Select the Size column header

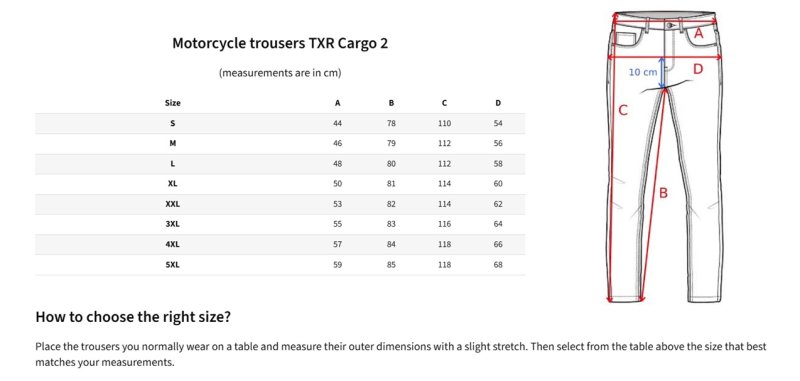[172, 103]
